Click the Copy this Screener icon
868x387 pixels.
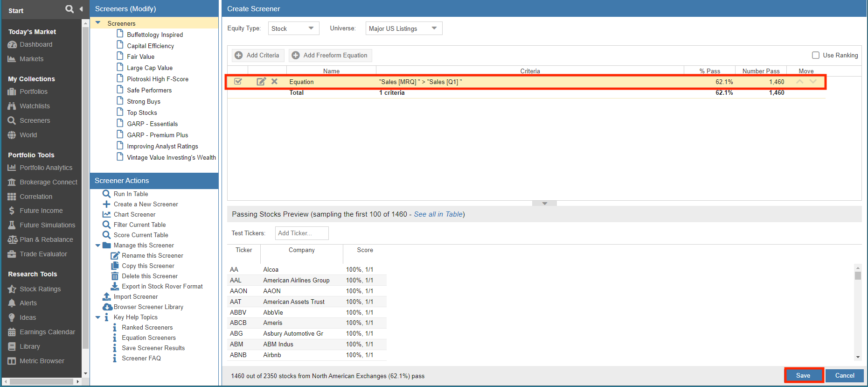click(x=115, y=266)
